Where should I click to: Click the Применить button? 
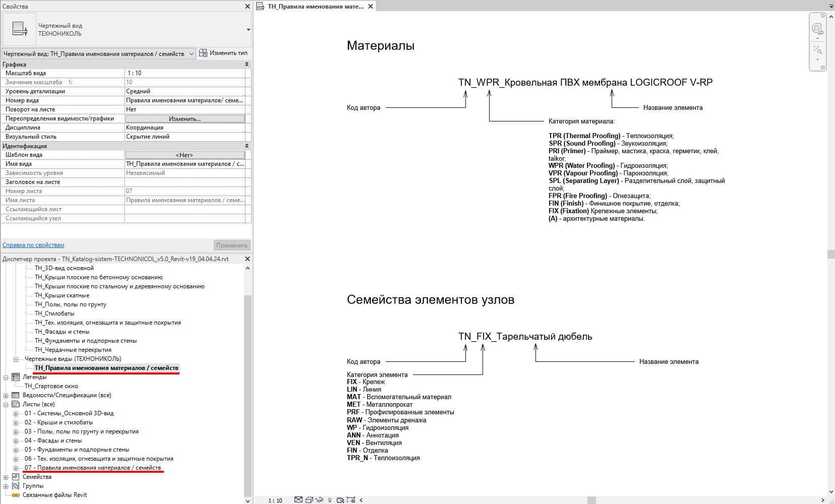[232, 244]
